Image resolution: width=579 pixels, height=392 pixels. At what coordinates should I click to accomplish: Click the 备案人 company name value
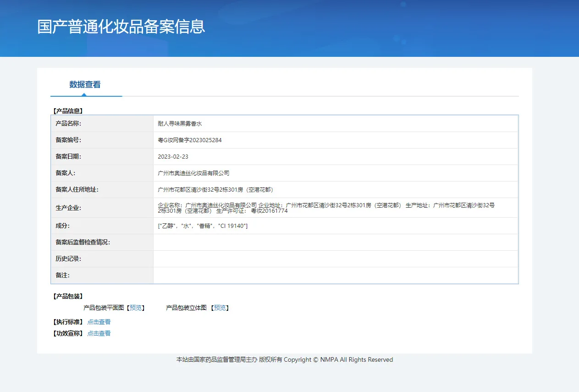pos(193,173)
